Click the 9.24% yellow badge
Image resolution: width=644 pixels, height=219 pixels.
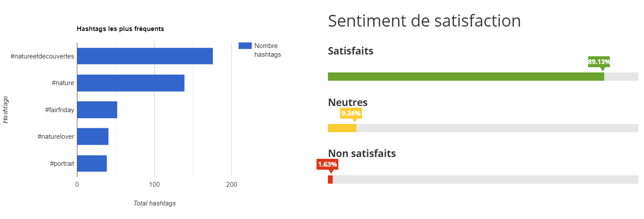pyautogui.click(x=351, y=113)
